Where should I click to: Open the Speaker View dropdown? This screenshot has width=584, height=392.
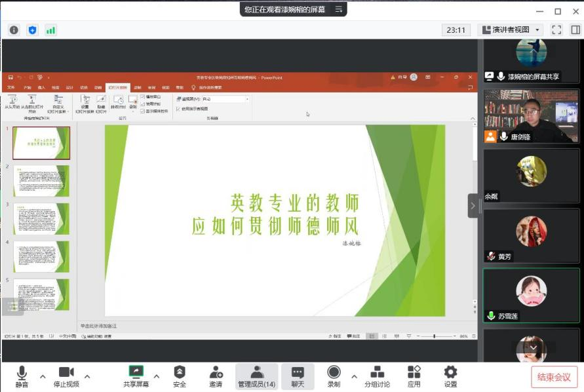pyautogui.click(x=511, y=29)
